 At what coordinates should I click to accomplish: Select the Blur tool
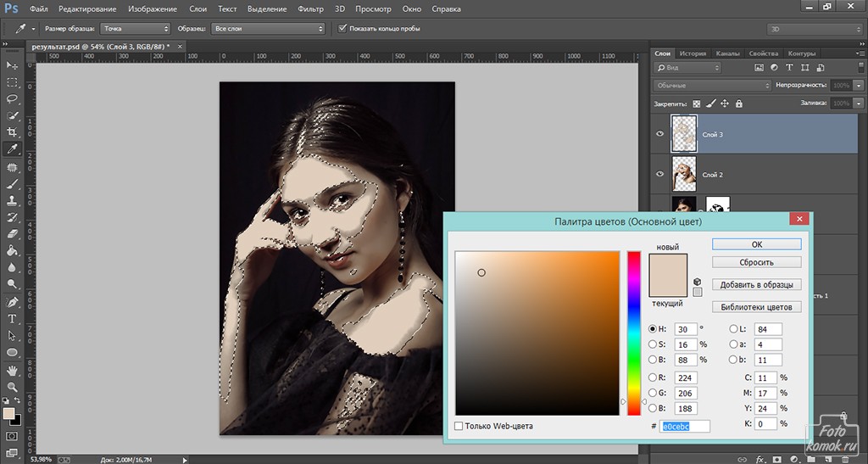12,267
